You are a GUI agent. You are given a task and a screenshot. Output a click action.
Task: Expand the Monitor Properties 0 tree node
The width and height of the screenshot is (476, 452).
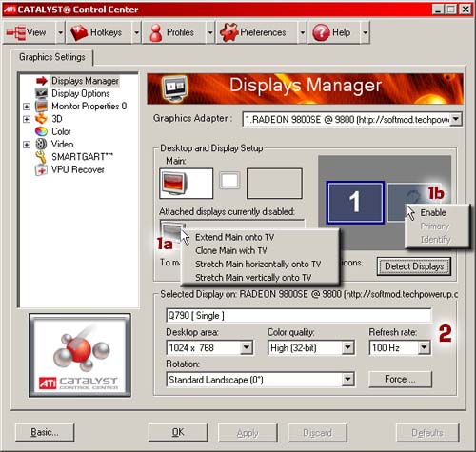(27, 107)
